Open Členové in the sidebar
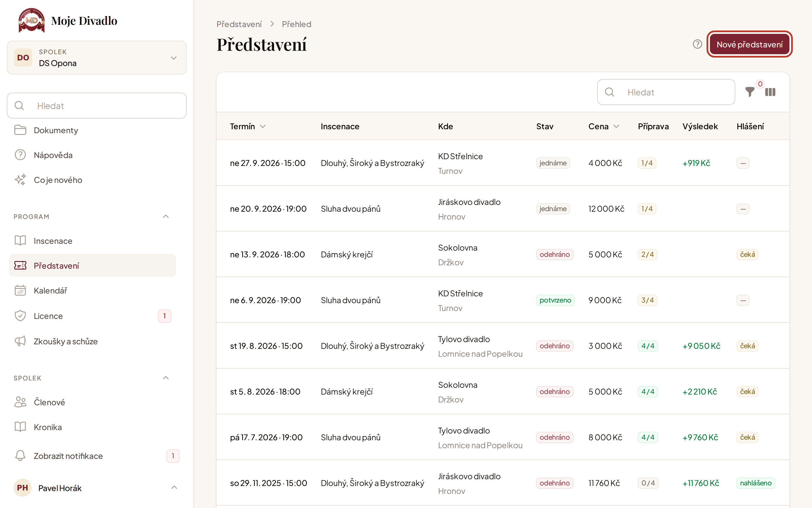Image resolution: width=812 pixels, height=508 pixels. coord(92,402)
